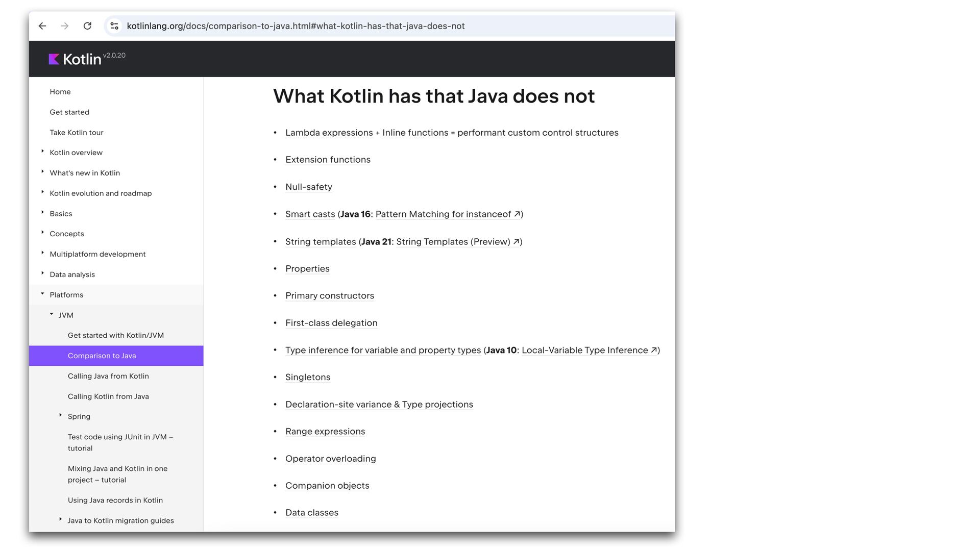The width and height of the screenshot is (980, 551).
Task: Click external arrow after instanceof link
Action: [x=517, y=214]
